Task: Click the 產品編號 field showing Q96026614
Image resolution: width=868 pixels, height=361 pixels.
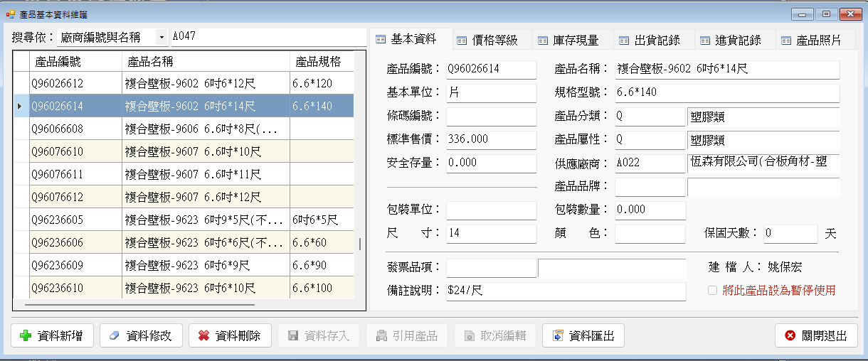Action: (x=491, y=69)
